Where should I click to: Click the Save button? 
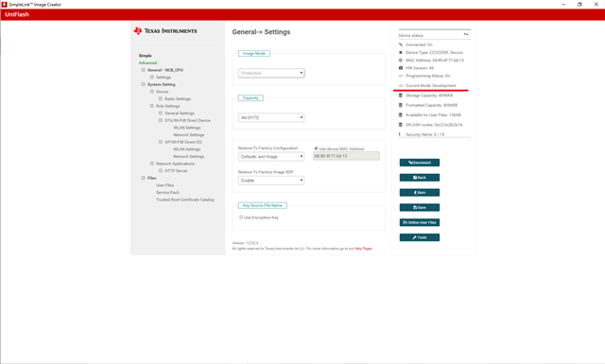pos(420,208)
